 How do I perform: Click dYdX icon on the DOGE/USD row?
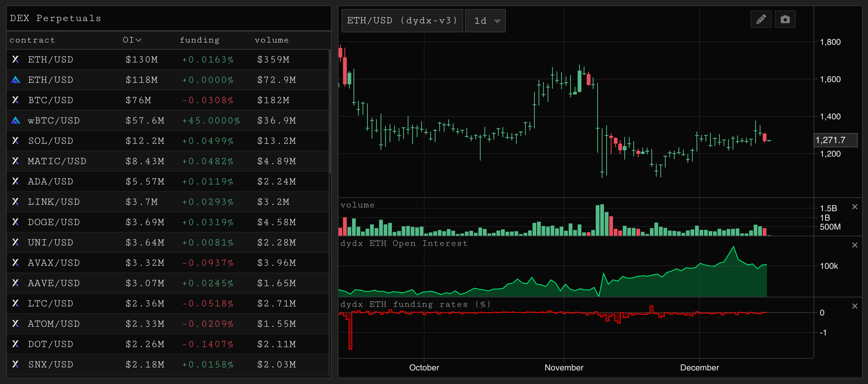click(x=15, y=222)
